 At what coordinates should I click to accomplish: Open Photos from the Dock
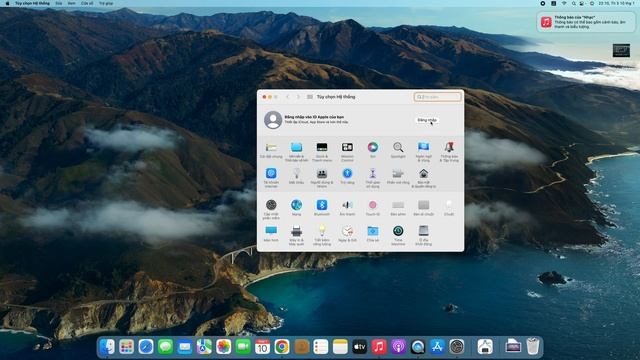click(223, 347)
